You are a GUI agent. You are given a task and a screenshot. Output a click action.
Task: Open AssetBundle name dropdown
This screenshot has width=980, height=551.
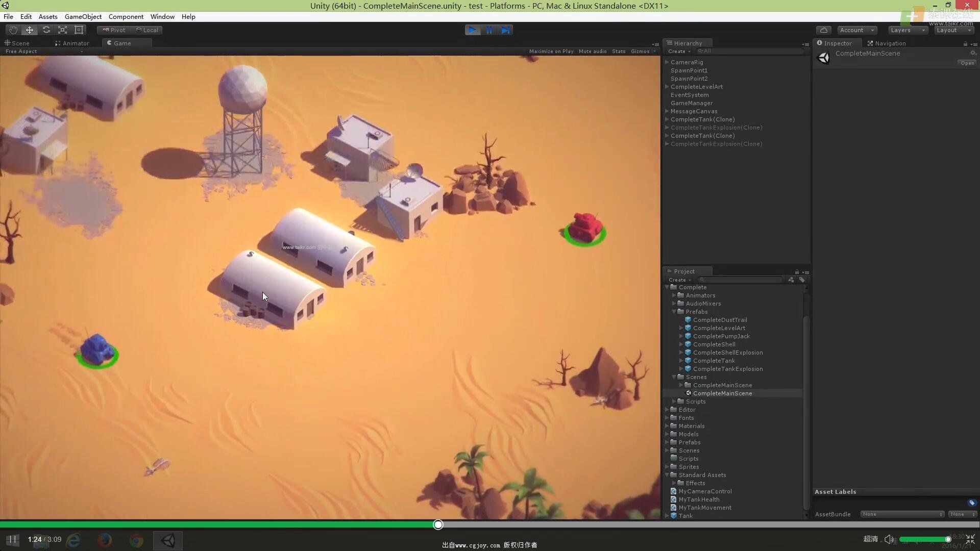tap(902, 514)
